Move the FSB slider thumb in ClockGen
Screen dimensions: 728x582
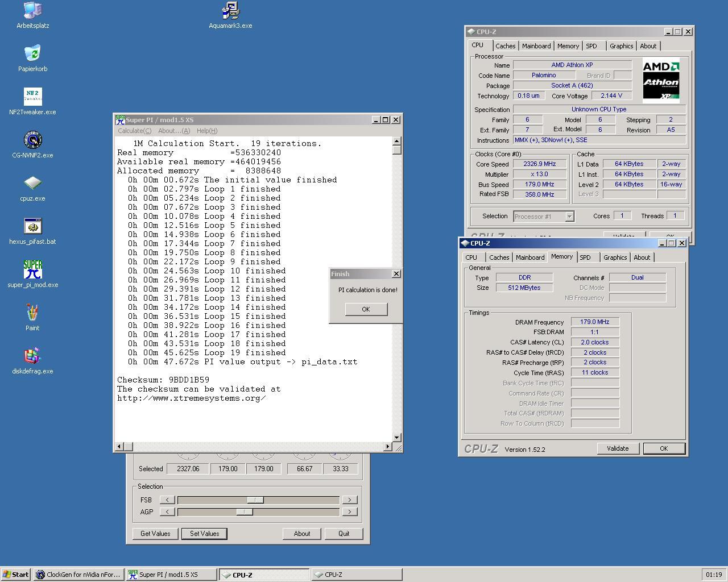(x=255, y=500)
